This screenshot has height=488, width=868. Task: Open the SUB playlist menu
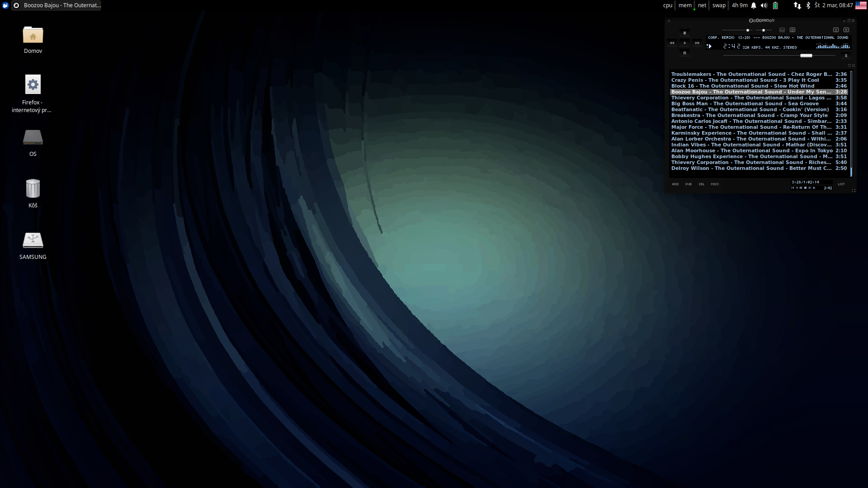(x=689, y=184)
